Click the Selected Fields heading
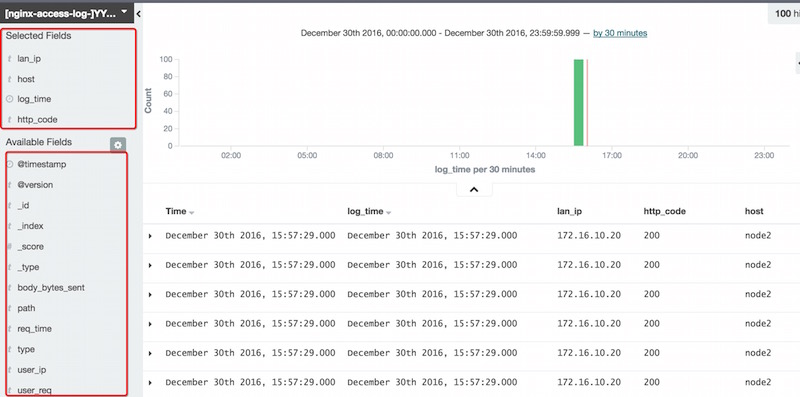 tap(38, 36)
